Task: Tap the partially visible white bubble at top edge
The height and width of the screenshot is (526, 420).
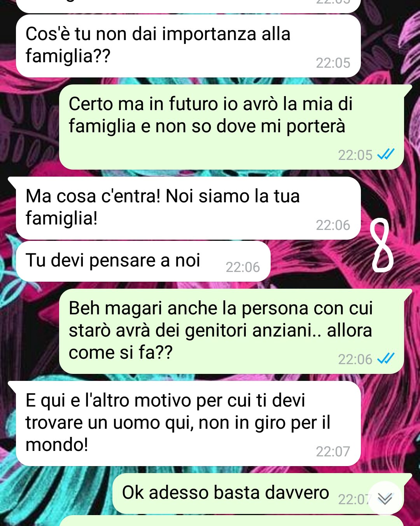Action: tap(188, 6)
